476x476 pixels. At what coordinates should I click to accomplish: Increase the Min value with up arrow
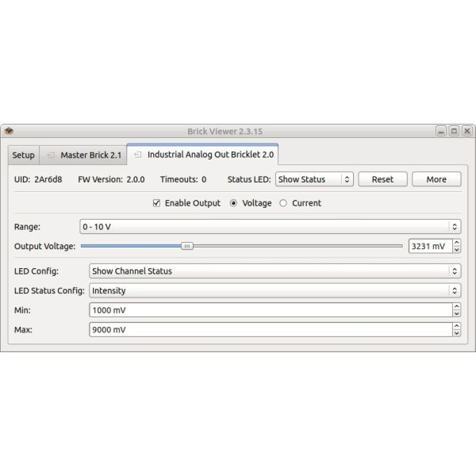point(457,306)
